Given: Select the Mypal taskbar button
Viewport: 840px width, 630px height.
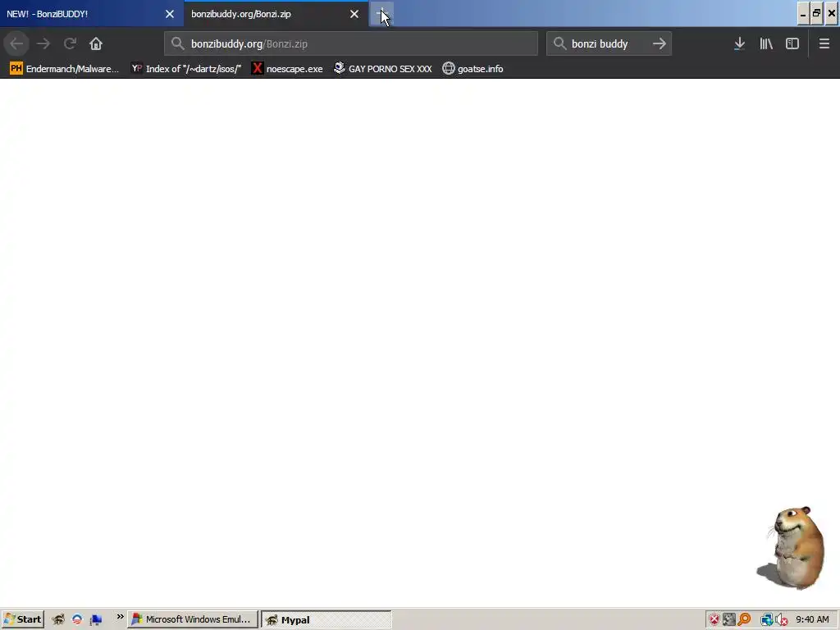Looking at the screenshot, I should click(x=326, y=620).
